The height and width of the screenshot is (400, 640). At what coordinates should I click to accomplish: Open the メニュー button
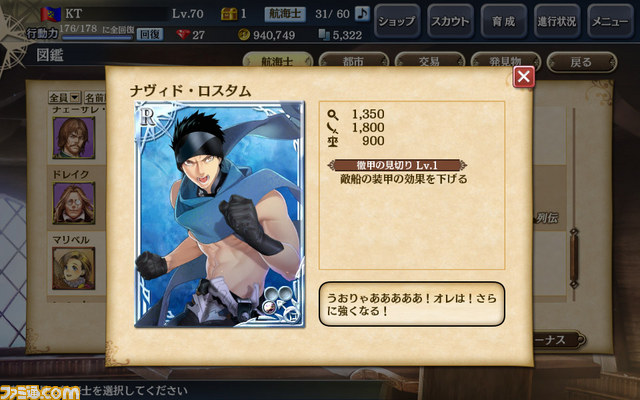coord(610,21)
